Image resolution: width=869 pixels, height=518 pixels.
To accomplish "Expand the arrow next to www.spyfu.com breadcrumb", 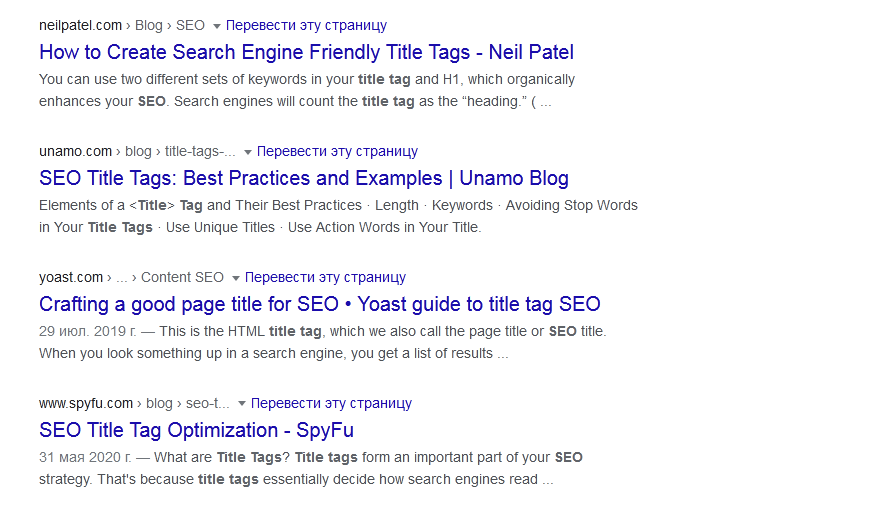I will point(242,404).
